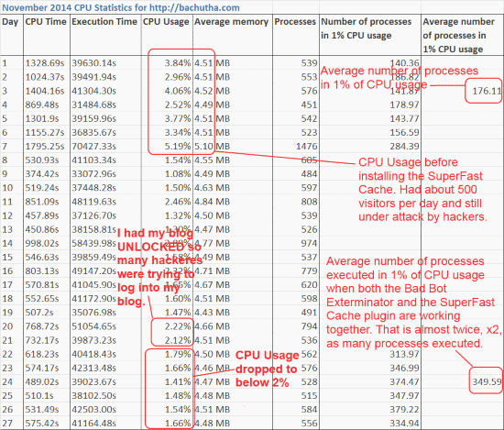Image resolution: width=504 pixels, height=430 pixels.
Task: Click CPU Time cell 1301.9s
Action: (42, 118)
